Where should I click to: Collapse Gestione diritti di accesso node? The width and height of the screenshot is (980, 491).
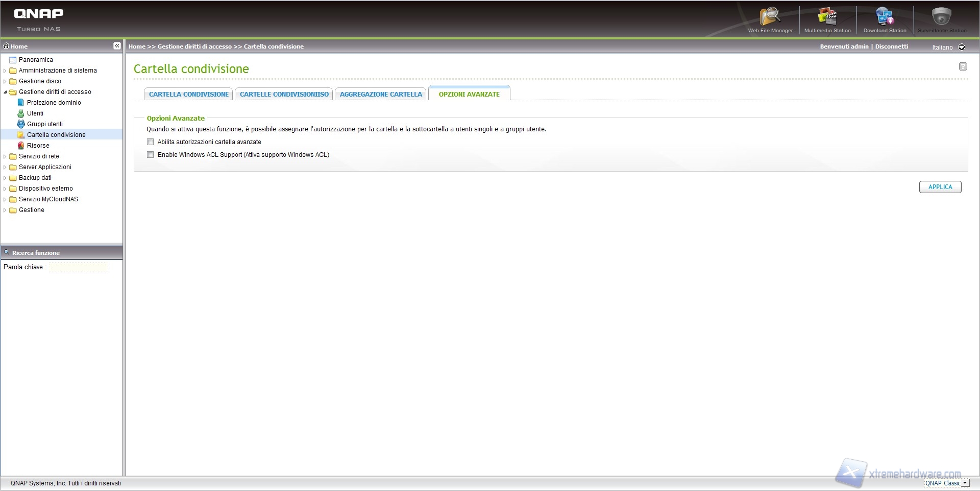coord(5,92)
